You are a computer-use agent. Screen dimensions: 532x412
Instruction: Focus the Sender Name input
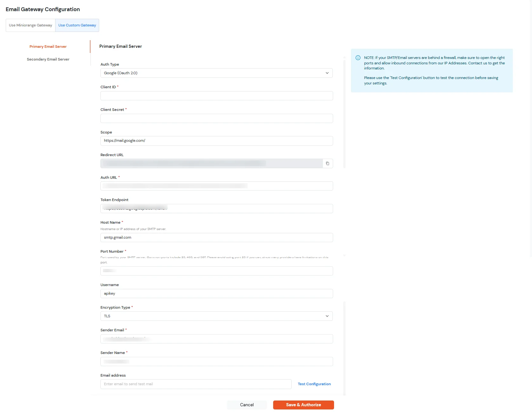216,361
